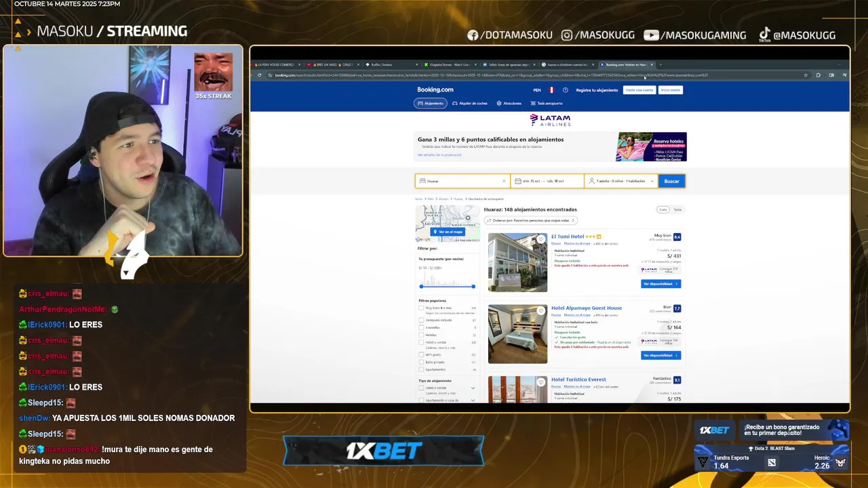Image resolution: width=868 pixels, height=488 pixels.
Task: Reload the page with browser refresh icon
Action: coord(260,75)
